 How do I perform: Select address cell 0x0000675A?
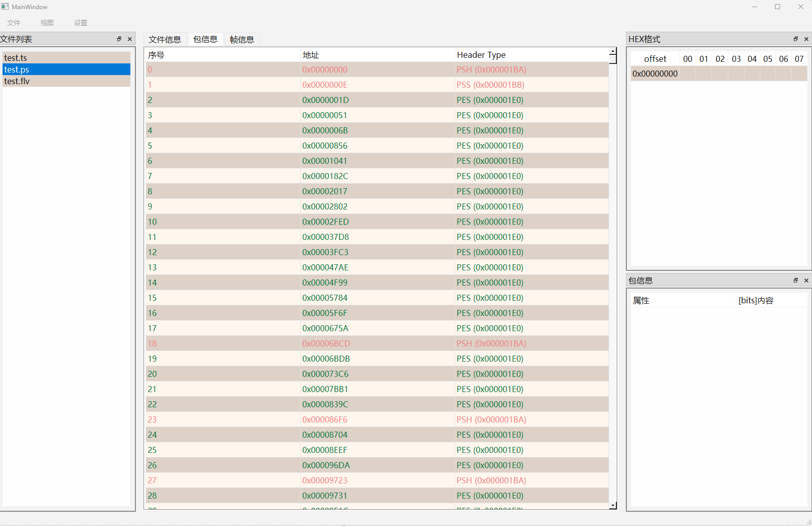377,328
